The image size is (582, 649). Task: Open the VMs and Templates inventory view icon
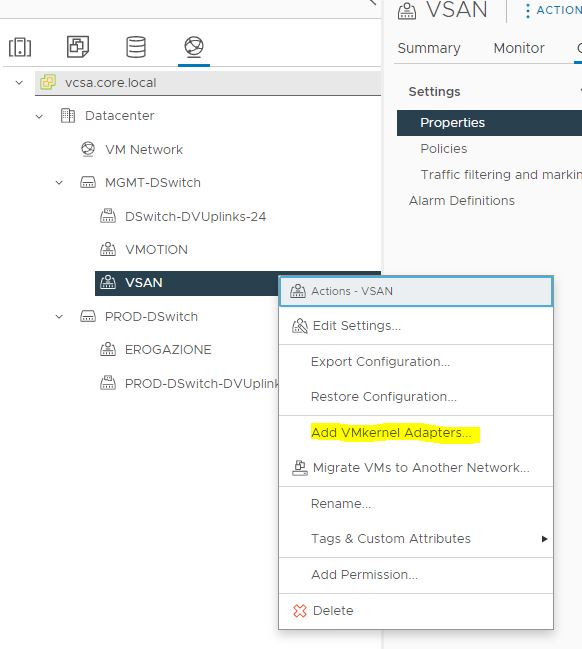(78, 46)
